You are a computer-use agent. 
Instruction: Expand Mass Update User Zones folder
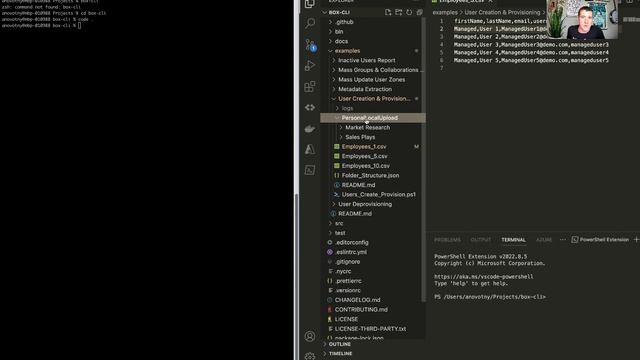[x=334, y=80]
